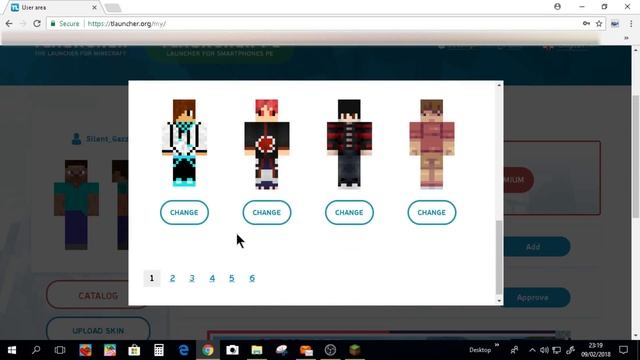The width and height of the screenshot is (640, 360).
Task: Launch the Minecraft grass block icon
Action: (355, 350)
